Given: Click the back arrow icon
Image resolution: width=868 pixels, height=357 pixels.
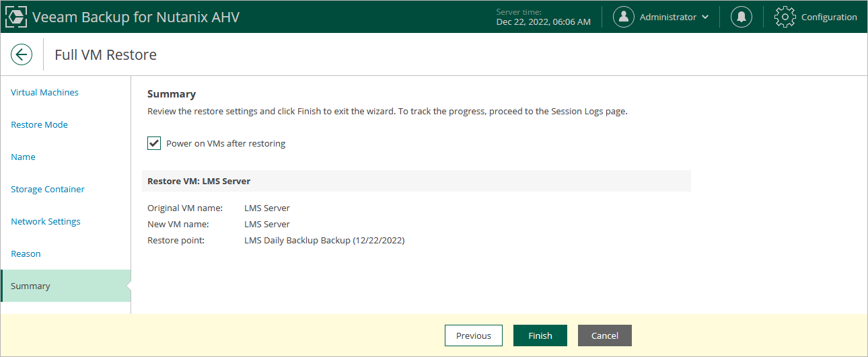Looking at the screenshot, I should coord(22,54).
